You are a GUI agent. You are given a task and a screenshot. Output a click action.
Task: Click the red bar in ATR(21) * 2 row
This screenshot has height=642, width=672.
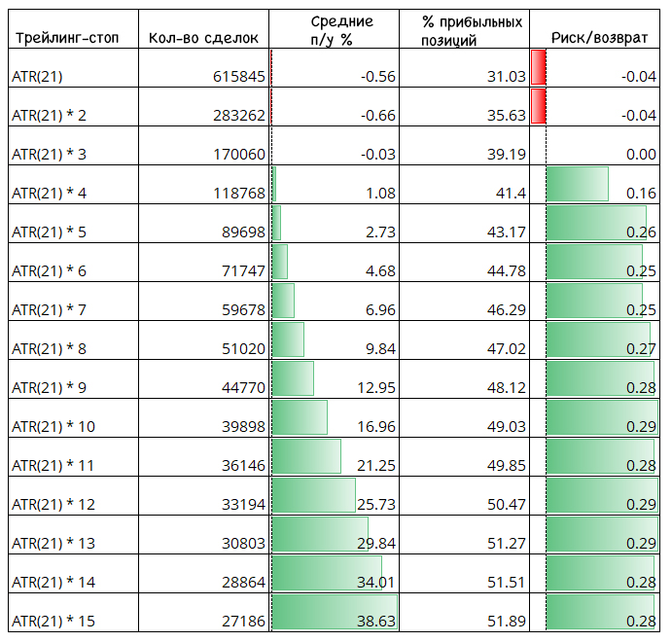coord(539,106)
